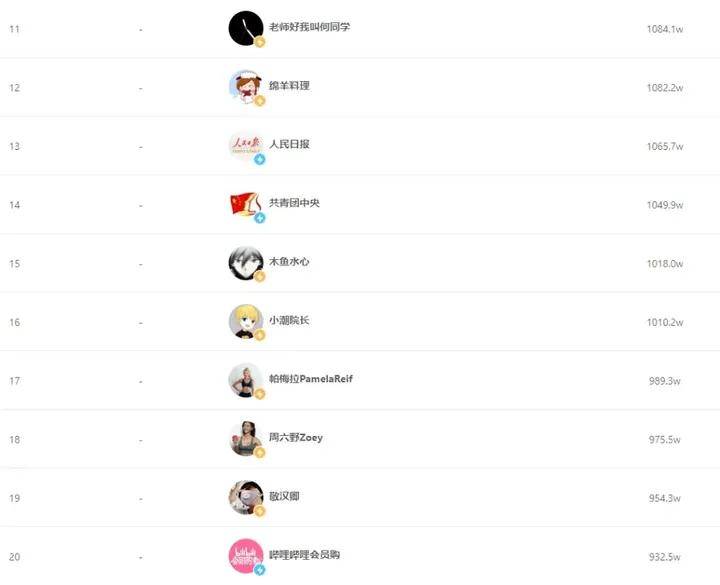Open the 人民日报 logo avatar

point(246,146)
